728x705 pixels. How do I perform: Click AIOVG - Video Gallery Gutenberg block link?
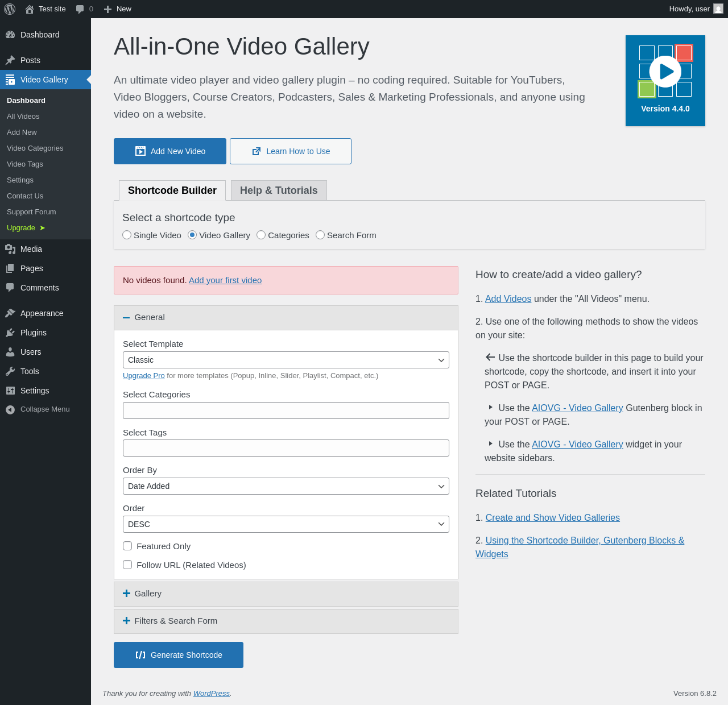[577, 408]
